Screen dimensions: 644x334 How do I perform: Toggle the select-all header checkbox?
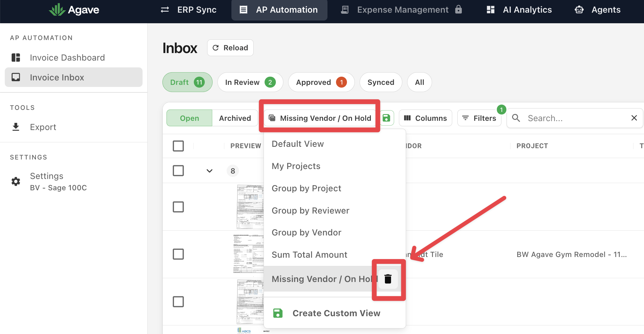(178, 146)
